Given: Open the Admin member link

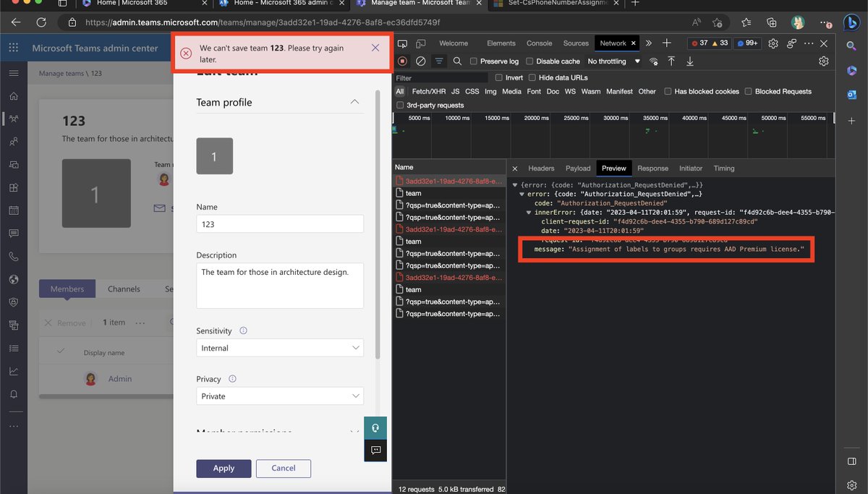Looking at the screenshot, I should [x=120, y=378].
